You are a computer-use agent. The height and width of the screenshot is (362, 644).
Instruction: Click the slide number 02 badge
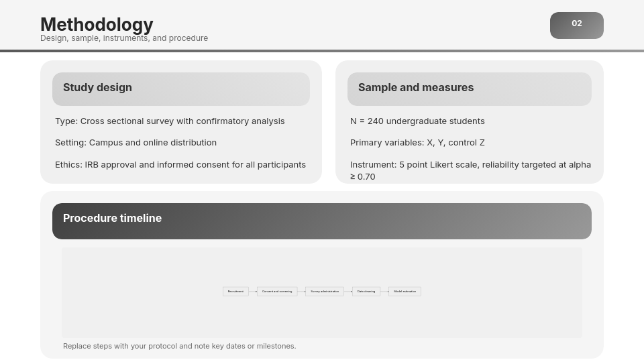pos(576,25)
